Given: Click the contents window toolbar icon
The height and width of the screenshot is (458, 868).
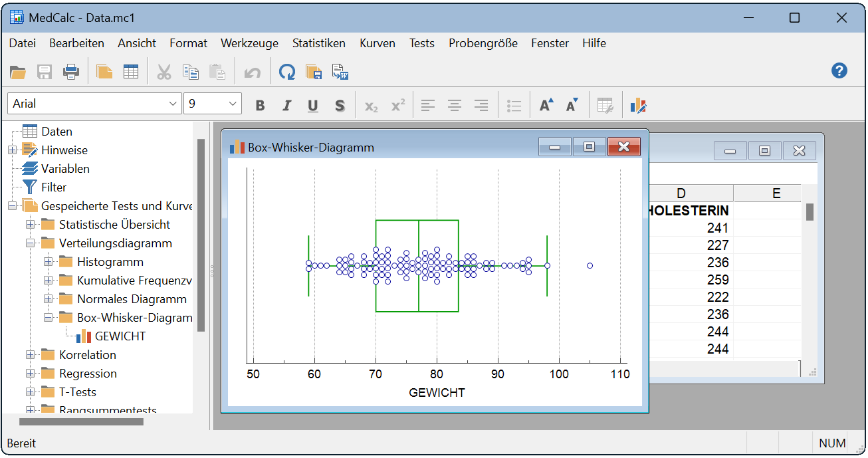Looking at the screenshot, I should [104, 72].
